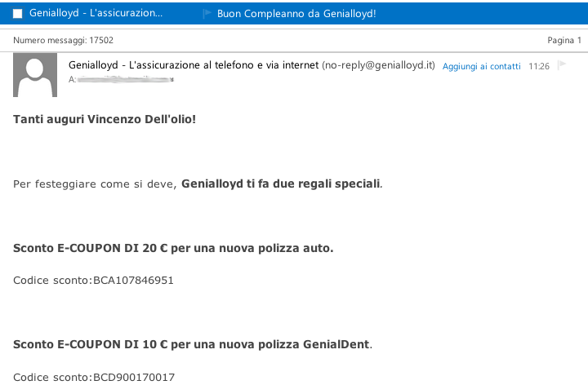
Task: Select the sender name Genialloyd - L'assicurazion...
Action: point(96,13)
